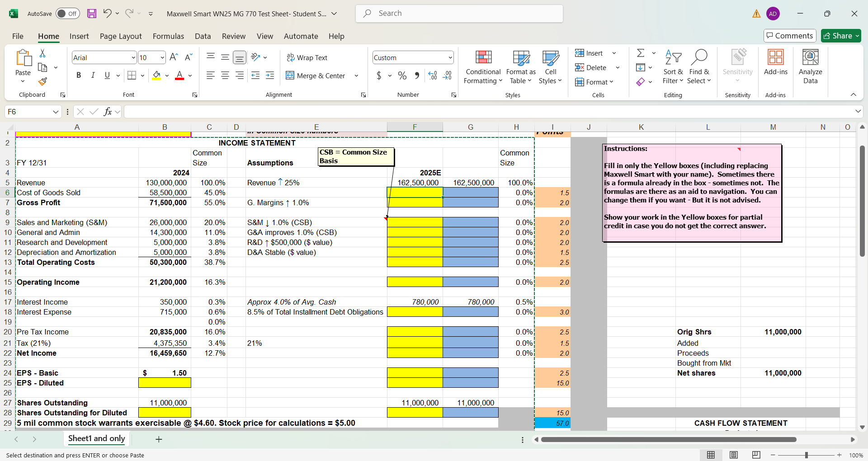Click the Cut scissors icon

pyautogui.click(x=42, y=53)
